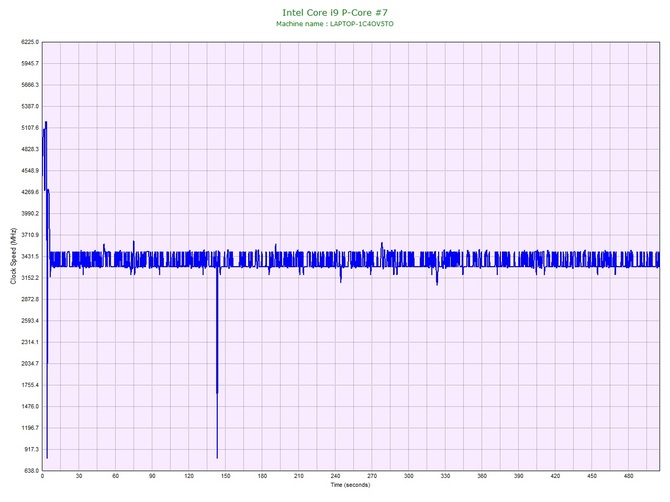Click the 420 seconds x-axis tick label
Screen dimensions: 670x502
coord(555,476)
